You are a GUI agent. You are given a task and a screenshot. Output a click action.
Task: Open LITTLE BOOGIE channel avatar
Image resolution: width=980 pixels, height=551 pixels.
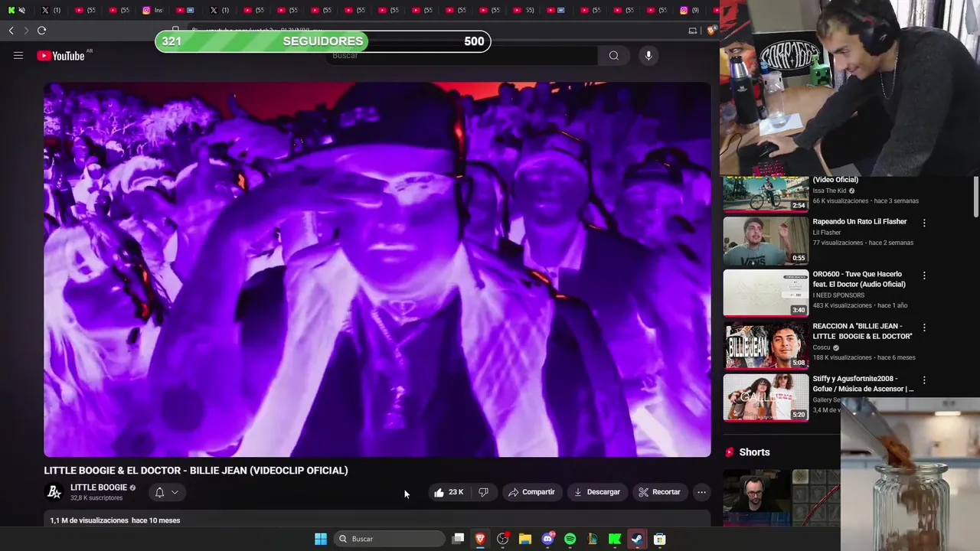(54, 492)
